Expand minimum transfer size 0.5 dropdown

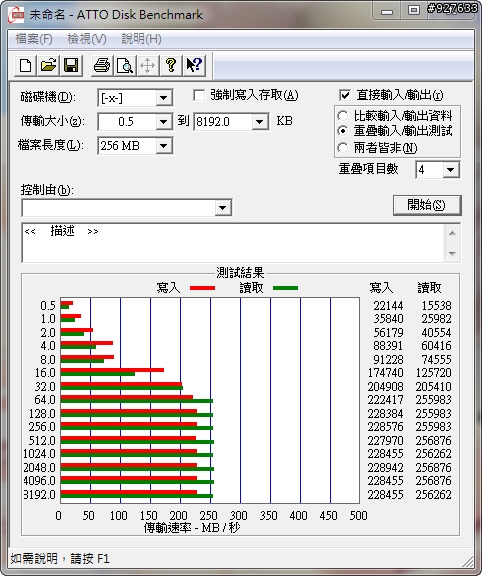click(x=163, y=122)
